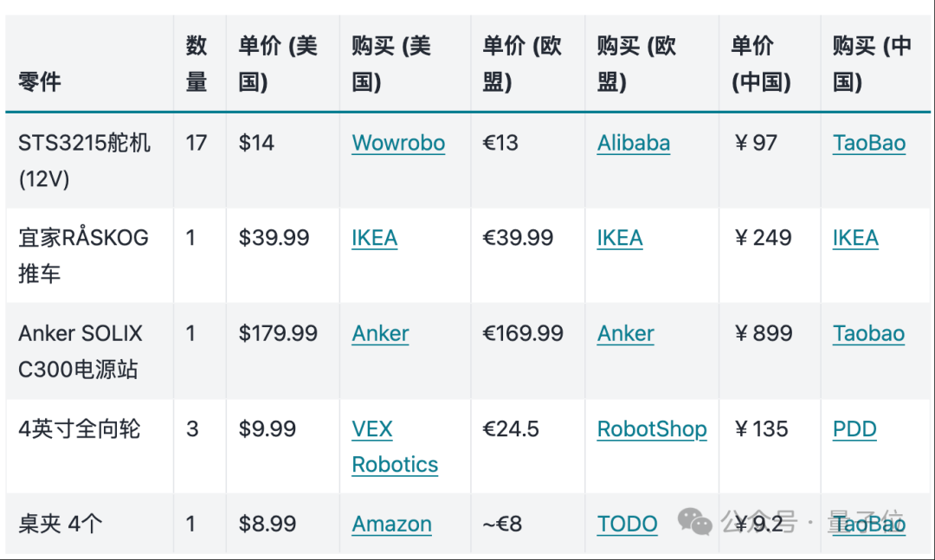This screenshot has height=560, width=935.
Task: Open the Amazon link for desk clamps
Action: [x=391, y=525]
